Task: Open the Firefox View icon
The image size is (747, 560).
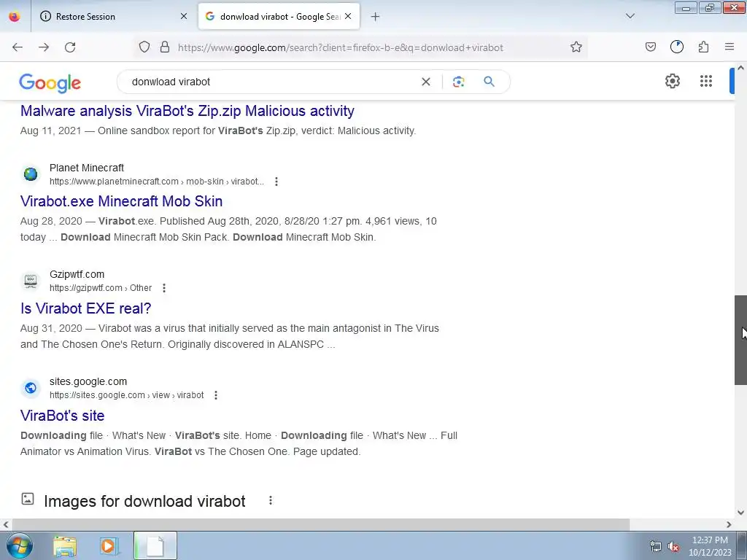Action: (x=15, y=16)
